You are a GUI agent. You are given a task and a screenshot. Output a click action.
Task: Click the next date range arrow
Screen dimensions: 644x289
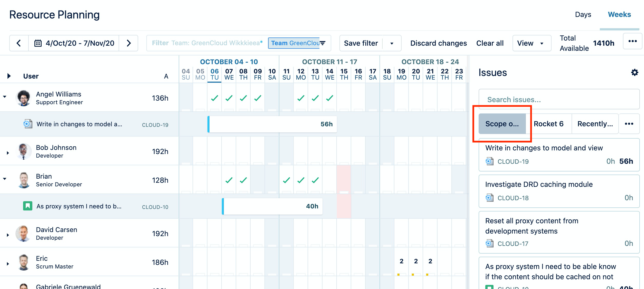point(129,43)
